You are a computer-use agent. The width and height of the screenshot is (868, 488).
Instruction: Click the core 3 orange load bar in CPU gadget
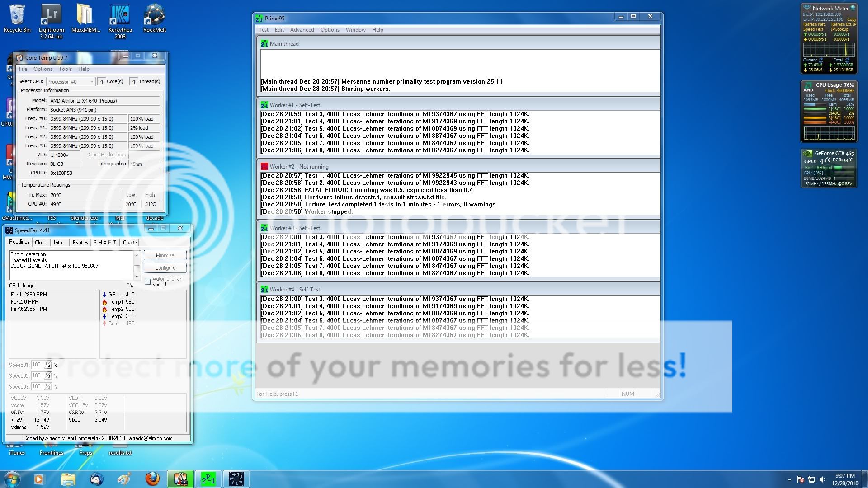tap(815, 118)
